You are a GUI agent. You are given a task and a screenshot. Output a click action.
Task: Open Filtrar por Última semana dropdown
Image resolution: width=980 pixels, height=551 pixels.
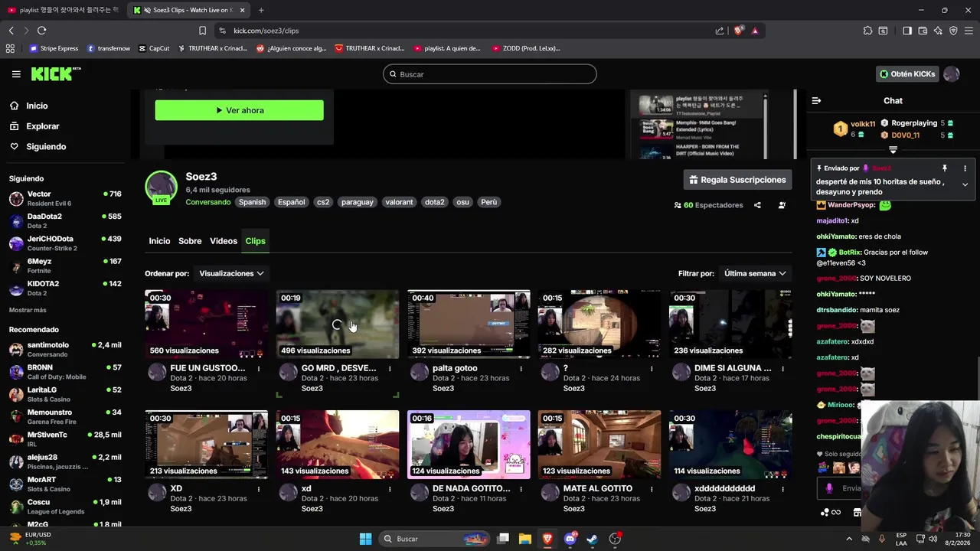coord(756,273)
